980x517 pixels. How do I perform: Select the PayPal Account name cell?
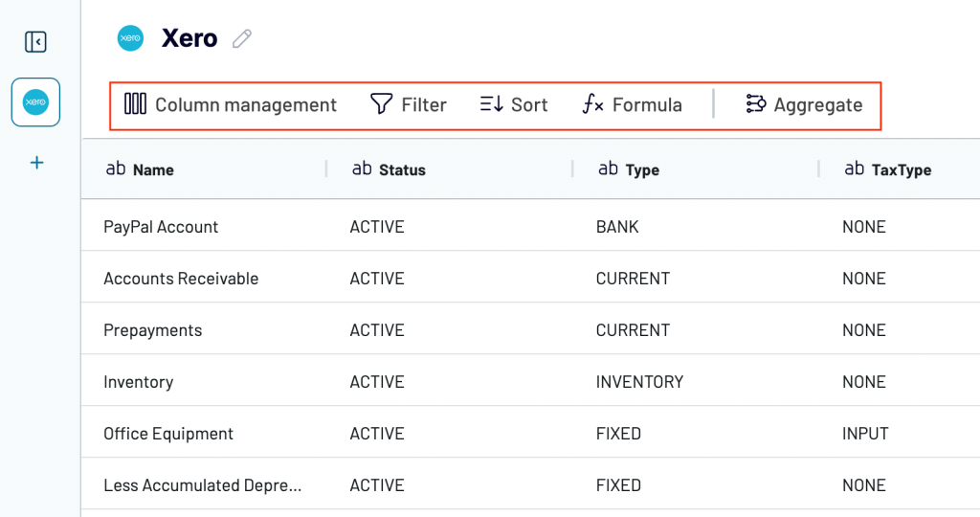(x=161, y=227)
